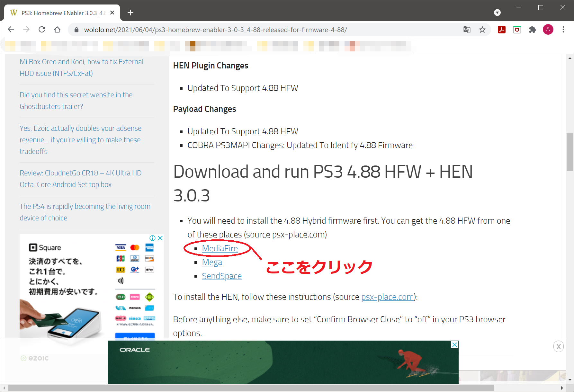Open Mi Box Oreo and Kodi article

[x=82, y=67]
